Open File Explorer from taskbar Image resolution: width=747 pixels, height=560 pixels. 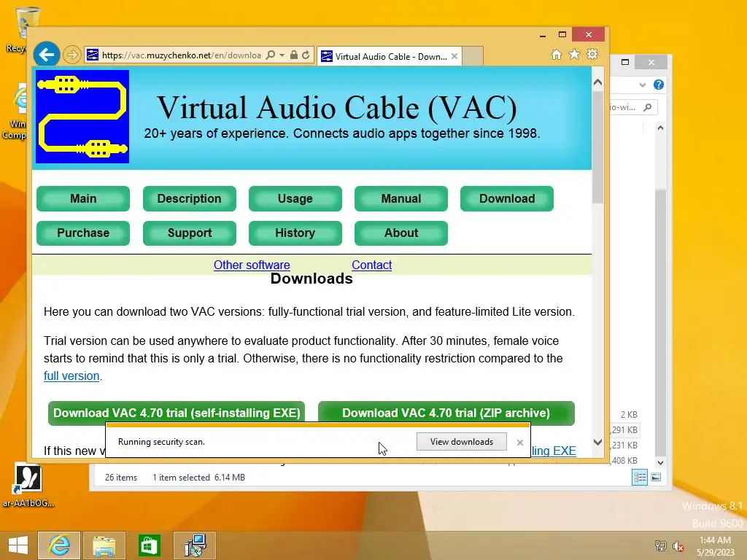point(104,545)
